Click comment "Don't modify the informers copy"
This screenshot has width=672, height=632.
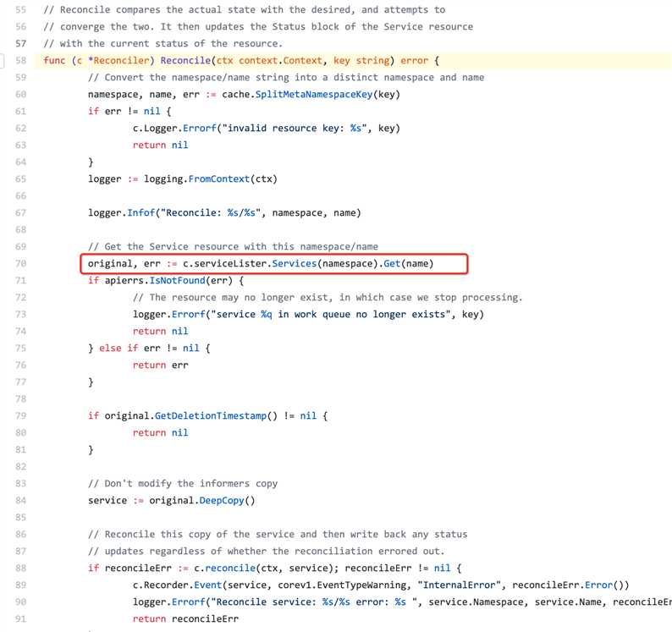[x=183, y=484]
